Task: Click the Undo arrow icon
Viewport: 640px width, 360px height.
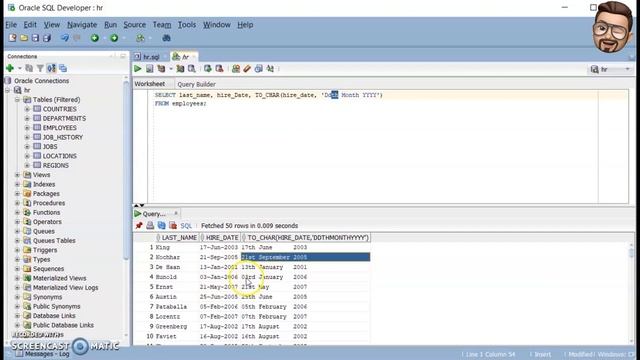Action: pyautogui.click(x=65, y=38)
